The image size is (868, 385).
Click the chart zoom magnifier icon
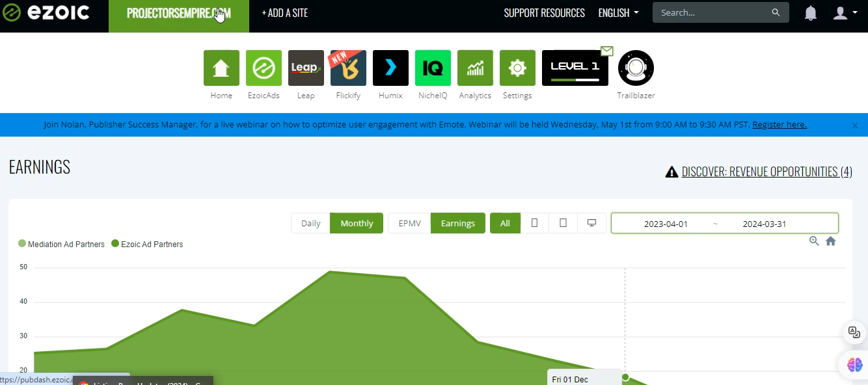click(x=814, y=241)
